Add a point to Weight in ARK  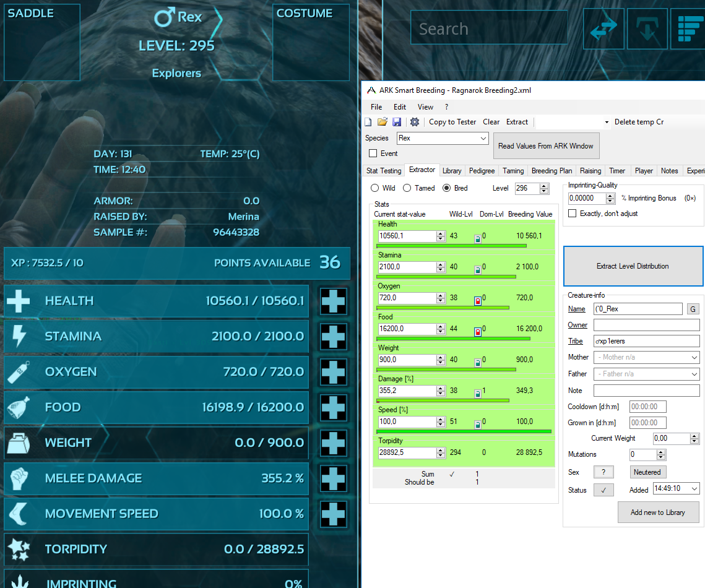pos(334,443)
